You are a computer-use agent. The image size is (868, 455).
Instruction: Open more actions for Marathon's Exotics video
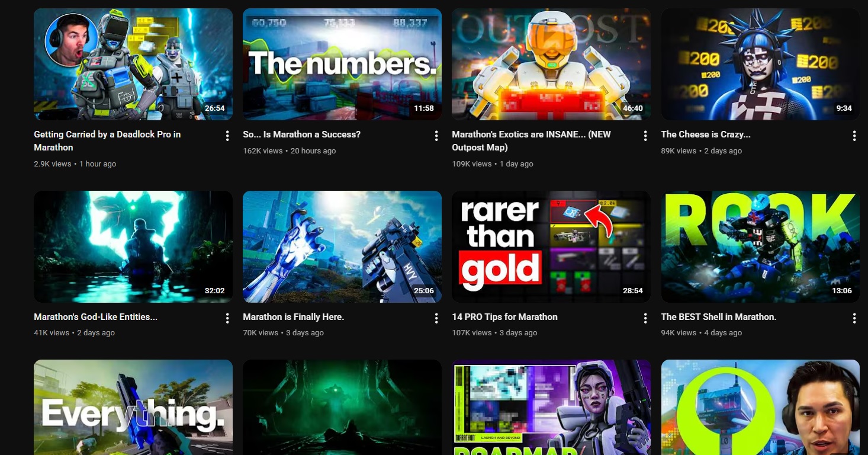click(x=645, y=136)
